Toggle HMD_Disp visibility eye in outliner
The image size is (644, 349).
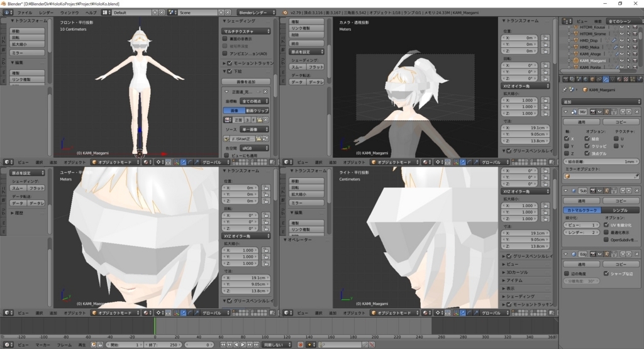tap(622, 41)
